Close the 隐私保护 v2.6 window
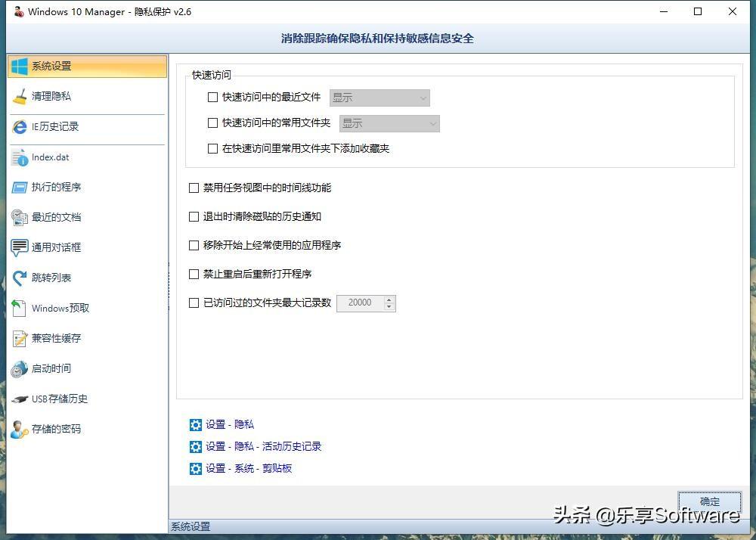This screenshot has height=540, width=756. (733, 11)
